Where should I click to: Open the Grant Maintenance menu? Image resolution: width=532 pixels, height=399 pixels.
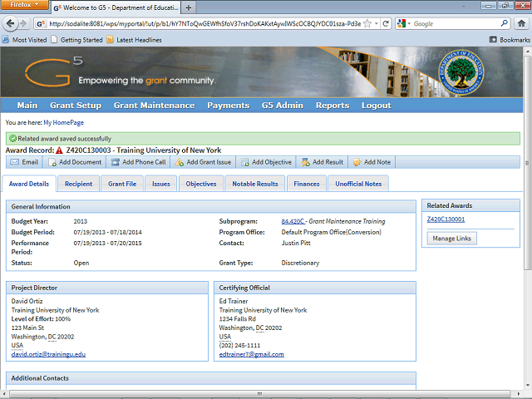(154, 106)
